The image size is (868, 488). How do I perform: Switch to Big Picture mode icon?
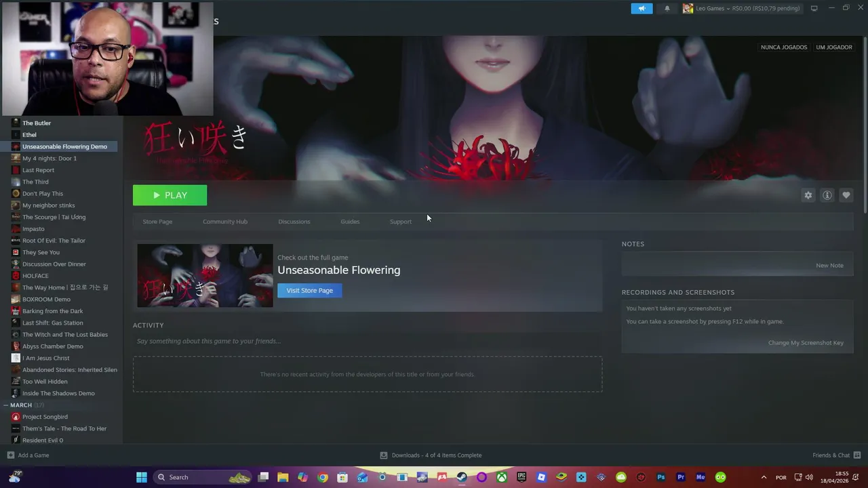coord(814,8)
